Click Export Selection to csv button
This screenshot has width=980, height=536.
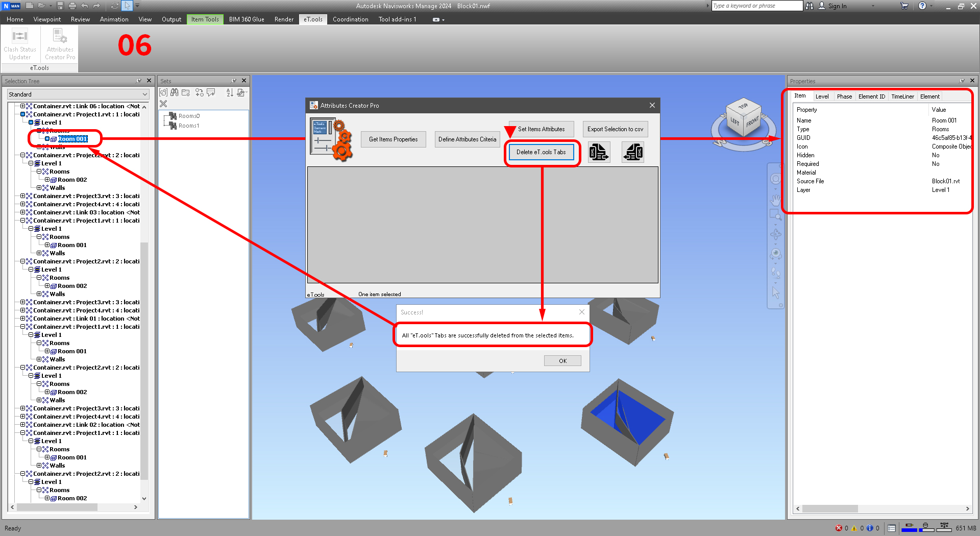(x=615, y=129)
